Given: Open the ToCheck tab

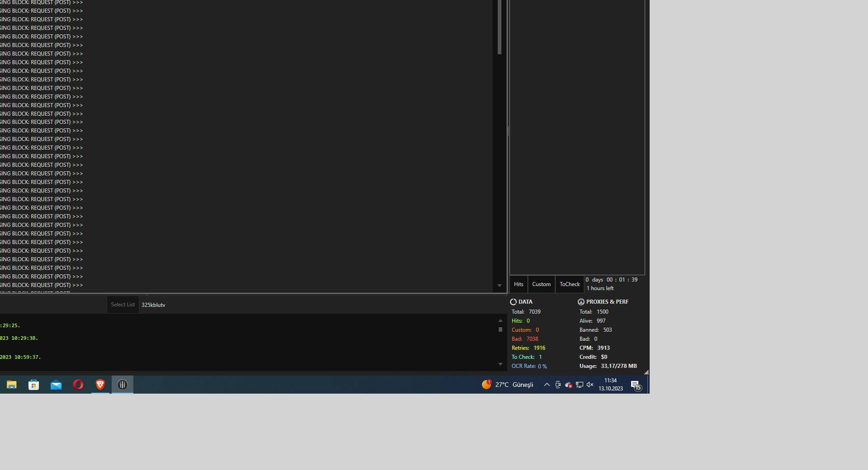Looking at the screenshot, I should (x=570, y=284).
